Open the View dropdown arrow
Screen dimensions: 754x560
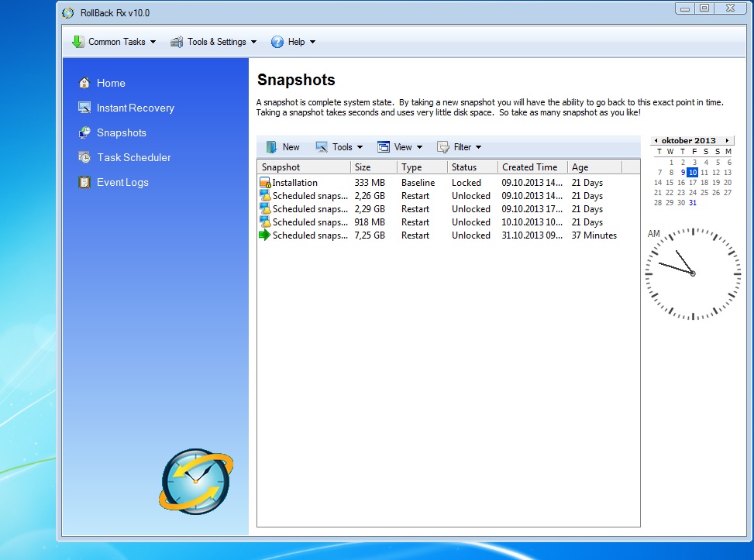[x=419, y=147]
